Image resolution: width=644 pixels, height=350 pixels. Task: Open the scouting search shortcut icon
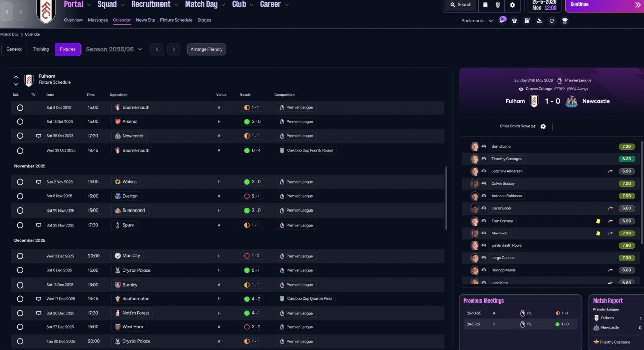pos(539,21)
